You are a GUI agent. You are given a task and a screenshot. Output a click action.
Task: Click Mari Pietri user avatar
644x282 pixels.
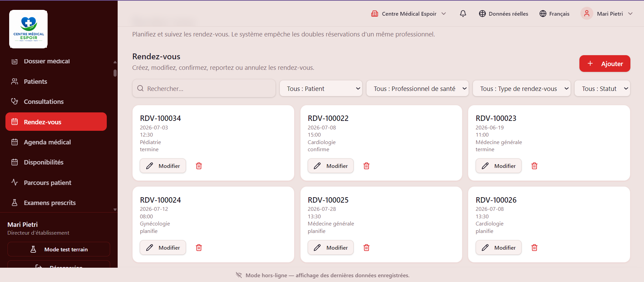click(587, 14)
